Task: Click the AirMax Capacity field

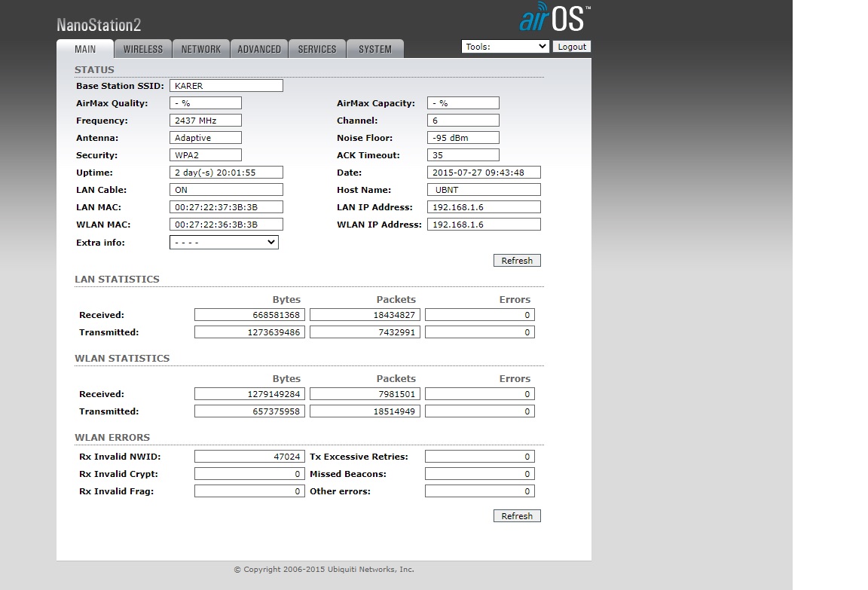Action: 463,103
